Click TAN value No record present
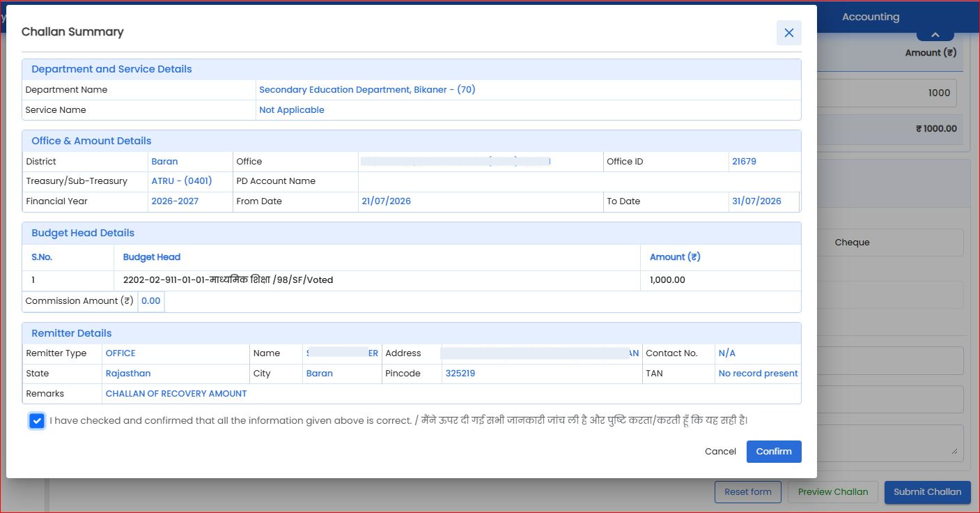Image resolution: width=980 pixels, height=513 pixels. click(758, 374)
